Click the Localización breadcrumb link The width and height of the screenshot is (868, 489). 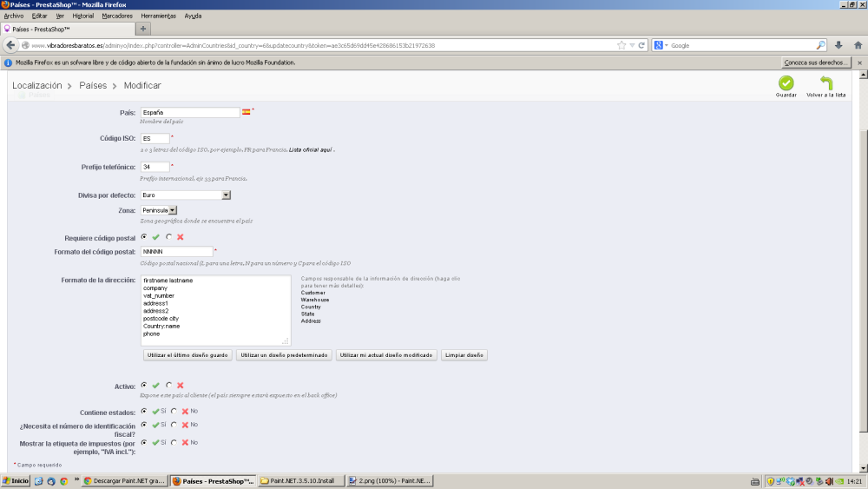(37, 85)
